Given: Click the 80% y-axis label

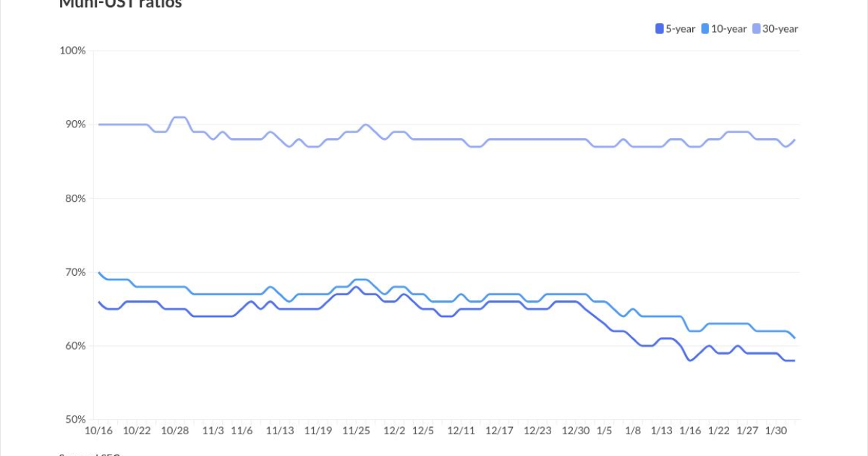Looking at the screenshot, I should point(76,198).
